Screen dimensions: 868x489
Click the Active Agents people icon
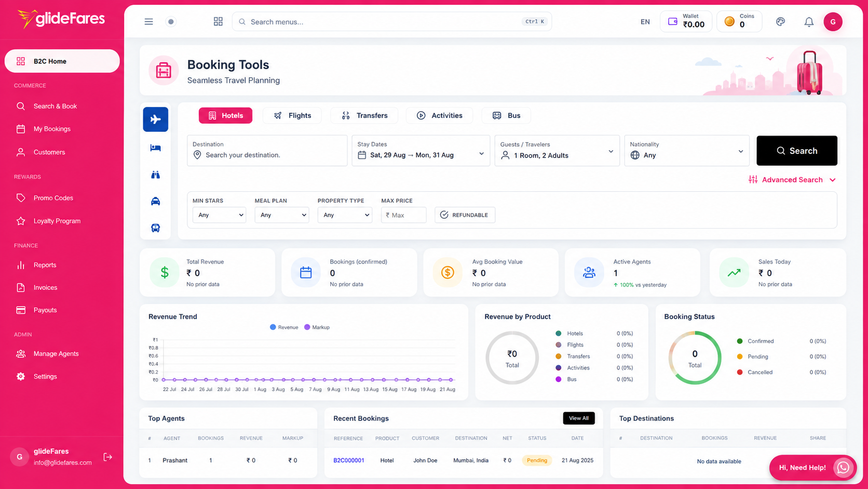[x=589, y=272]
